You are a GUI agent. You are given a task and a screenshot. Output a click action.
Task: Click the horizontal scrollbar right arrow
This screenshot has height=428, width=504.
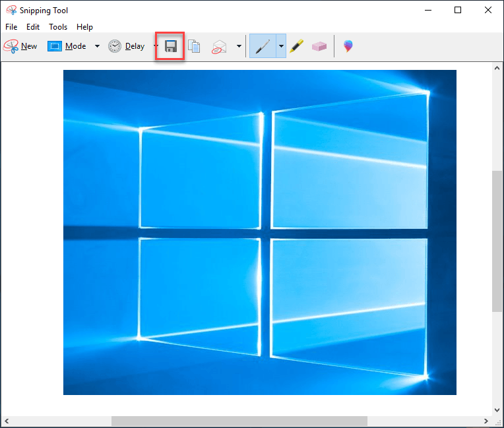[x=486, y=421]
